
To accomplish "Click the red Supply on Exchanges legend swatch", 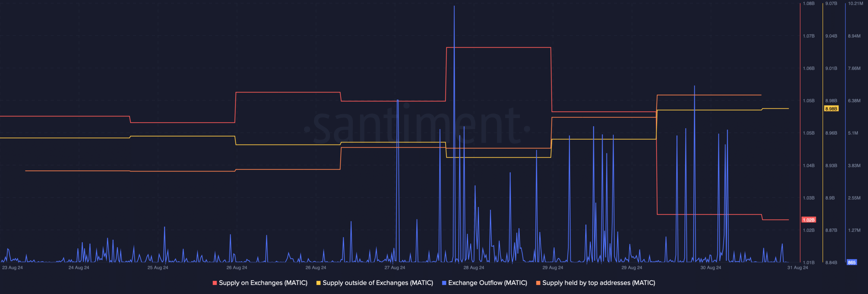I will [215, 283].
